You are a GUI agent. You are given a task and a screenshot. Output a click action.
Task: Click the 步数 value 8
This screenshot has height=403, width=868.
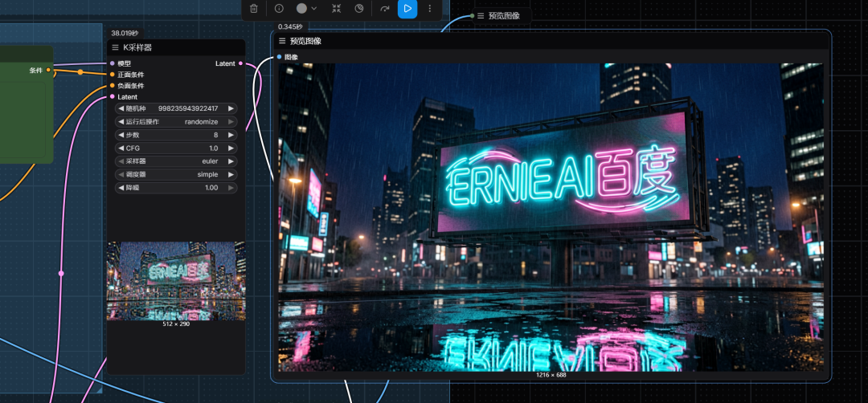pyautogui.click(x=216, y=135)
